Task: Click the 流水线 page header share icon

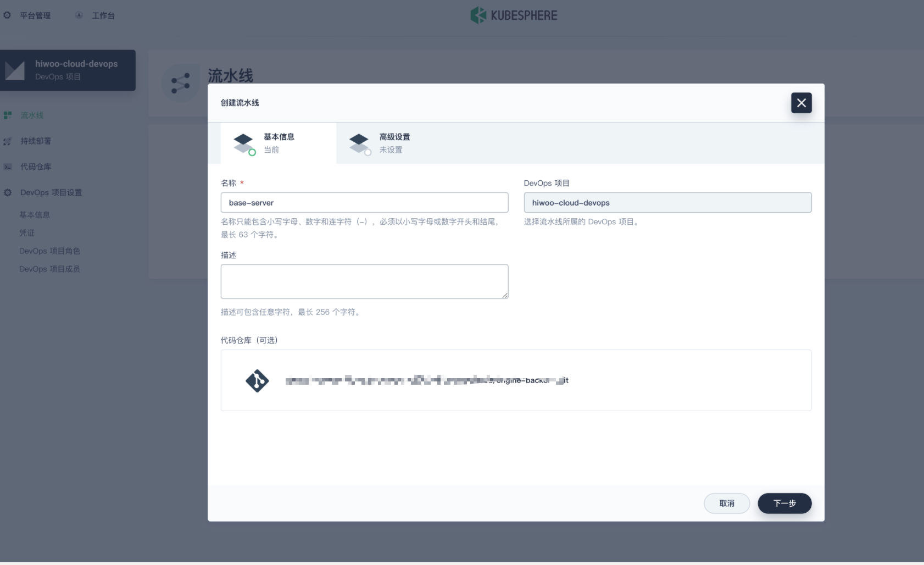Action: pos(180,83)
